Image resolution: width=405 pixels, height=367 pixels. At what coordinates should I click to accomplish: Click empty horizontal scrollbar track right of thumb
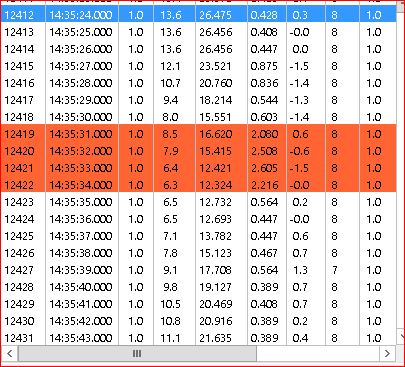point(318,353)
